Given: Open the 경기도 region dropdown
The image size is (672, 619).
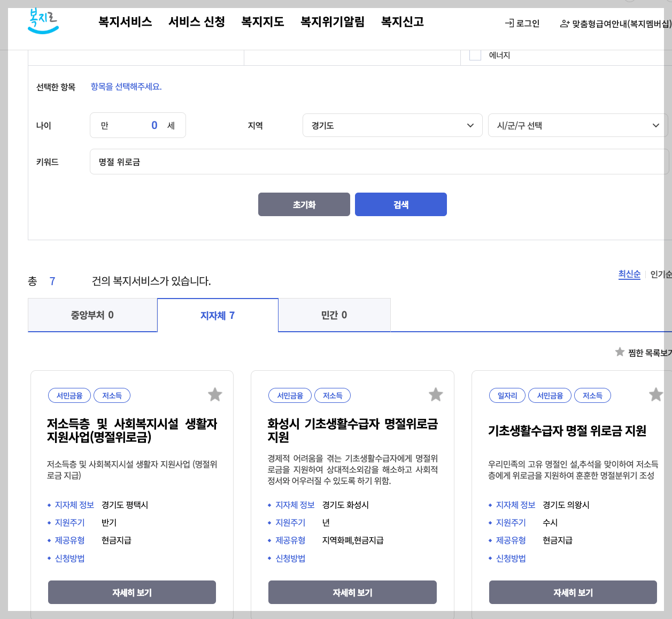Looking at the screenshot, I should tap(392, 125).
